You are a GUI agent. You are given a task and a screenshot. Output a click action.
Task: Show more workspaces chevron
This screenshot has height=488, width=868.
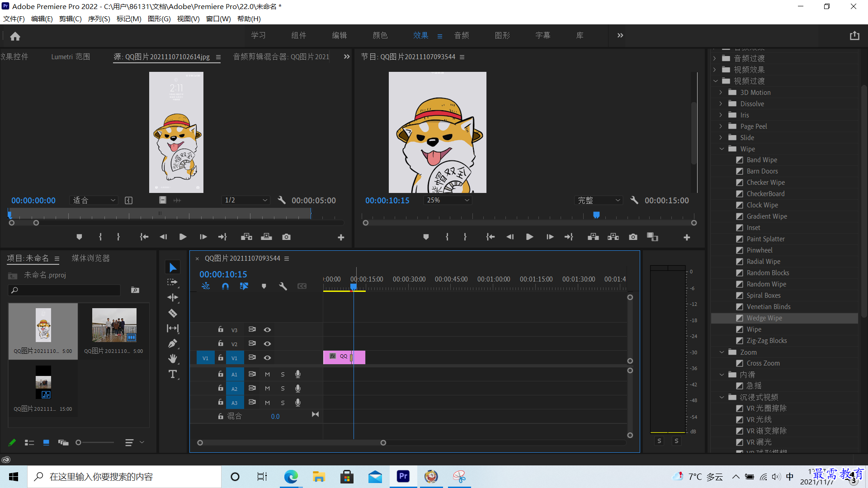(x=620, y=36)
